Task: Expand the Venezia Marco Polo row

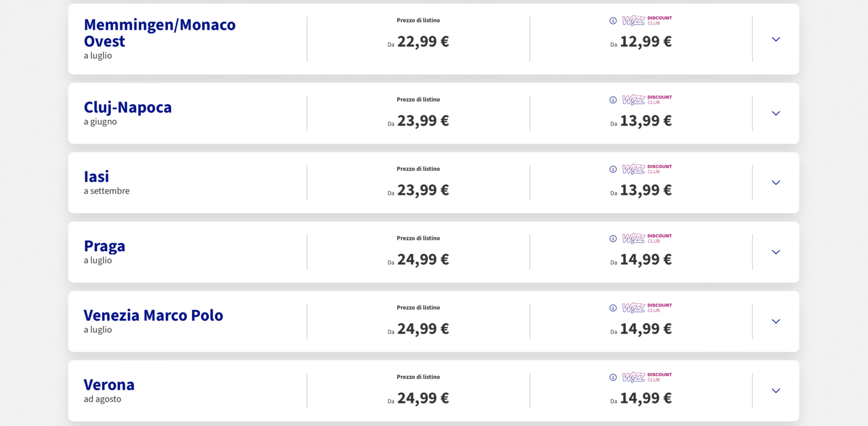Action: (776, 321)
